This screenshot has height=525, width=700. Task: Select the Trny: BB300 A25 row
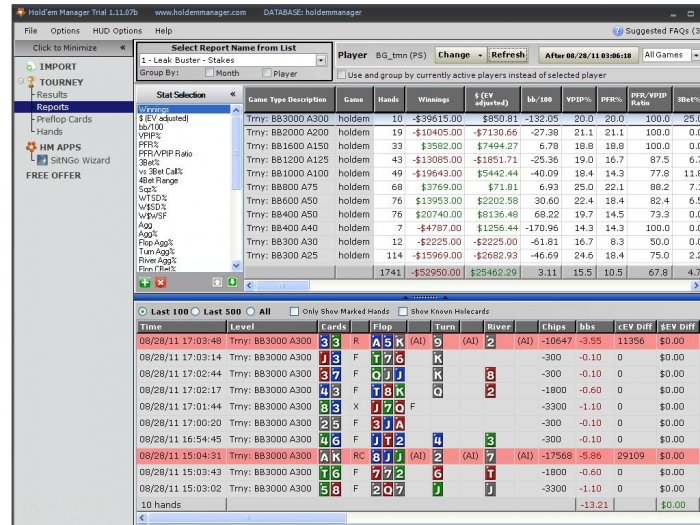click(x=472, y=255)
